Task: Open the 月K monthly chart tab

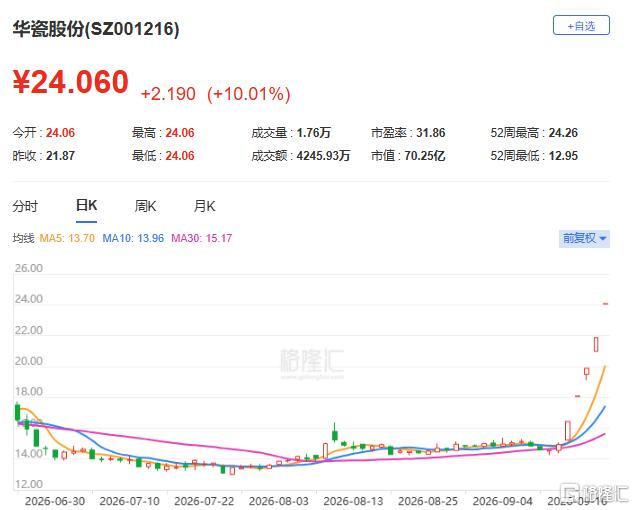Action: click(x=205, y=206)
